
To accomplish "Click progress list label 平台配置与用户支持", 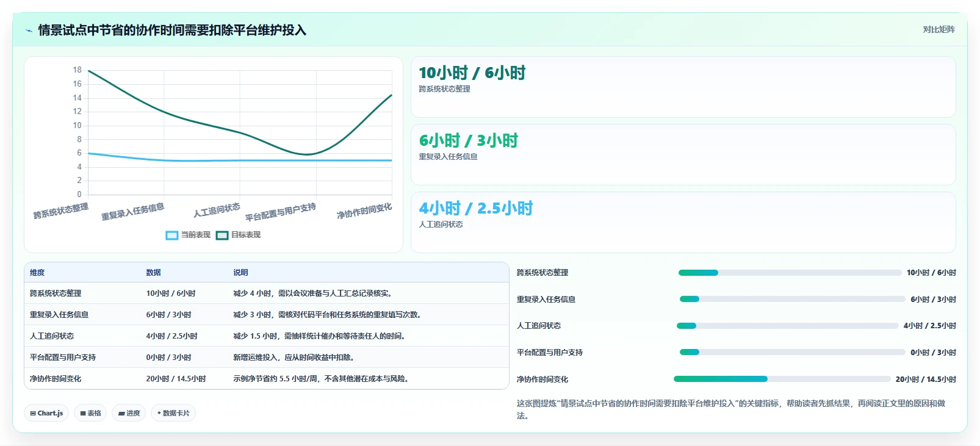I will coord(550,353).
